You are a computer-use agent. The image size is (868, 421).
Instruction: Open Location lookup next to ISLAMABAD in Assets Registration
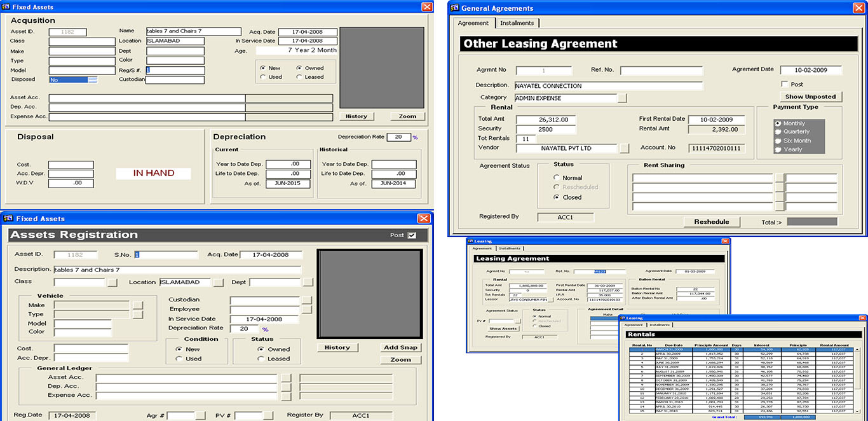pyautogui.click(x=218, y=282)
